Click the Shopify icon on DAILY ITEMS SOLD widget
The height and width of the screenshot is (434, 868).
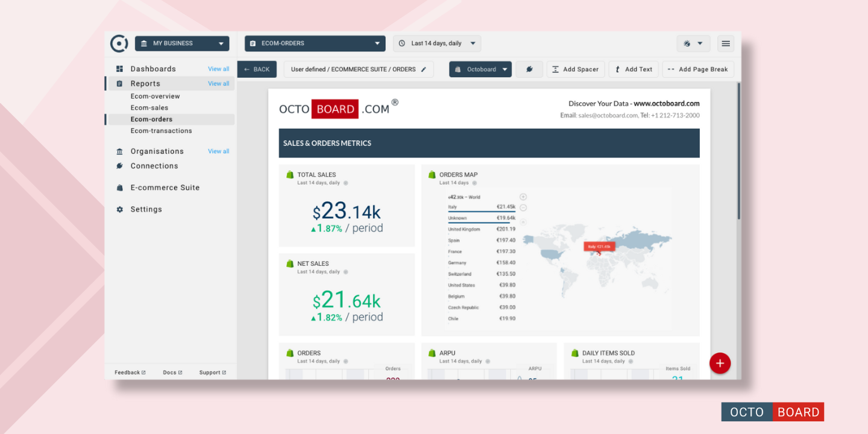(574, 353)
